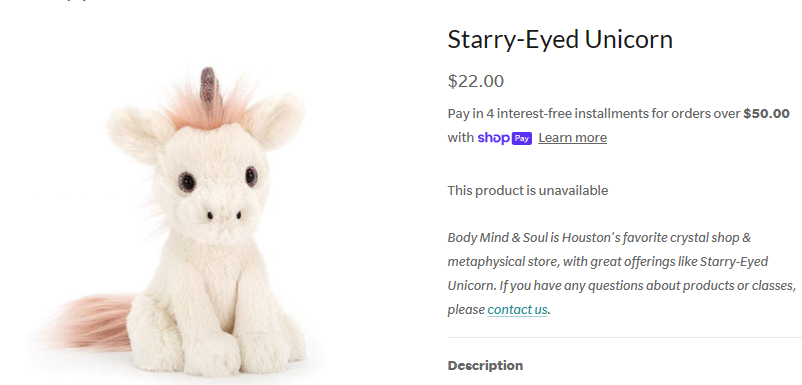Screen dimensions: 802x385
Task: Click the "Starry-Eyed Unicorn" product title
Action: tap(560, 39)
